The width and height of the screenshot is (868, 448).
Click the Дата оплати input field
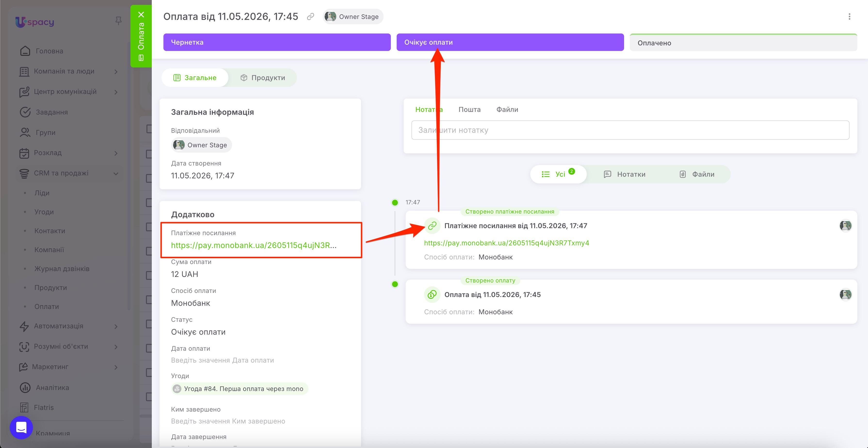point(222,360)
